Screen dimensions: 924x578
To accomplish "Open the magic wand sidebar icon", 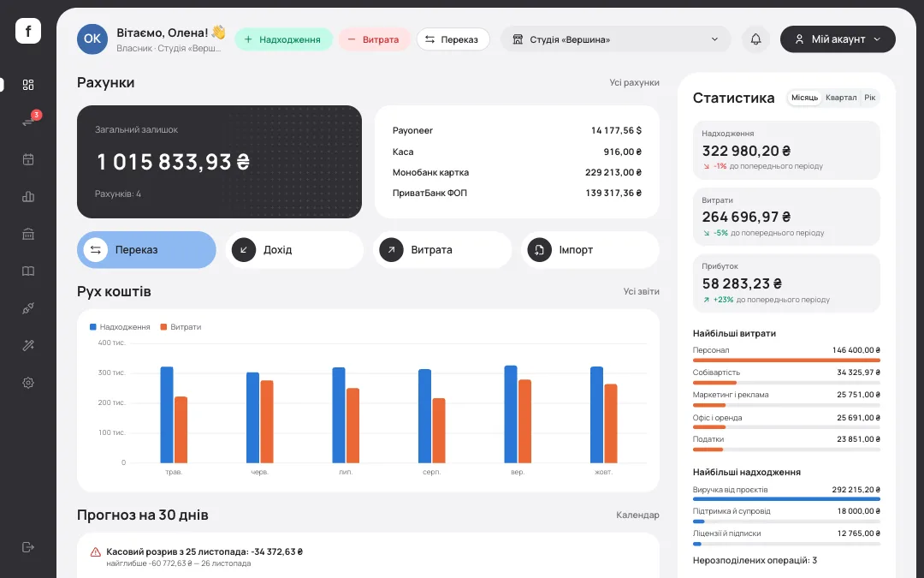I will (27, 346).
